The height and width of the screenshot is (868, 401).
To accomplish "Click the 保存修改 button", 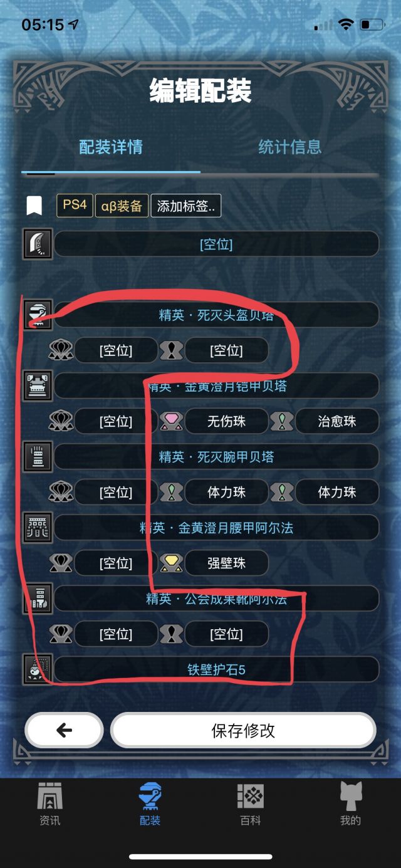I will (243, 730).
